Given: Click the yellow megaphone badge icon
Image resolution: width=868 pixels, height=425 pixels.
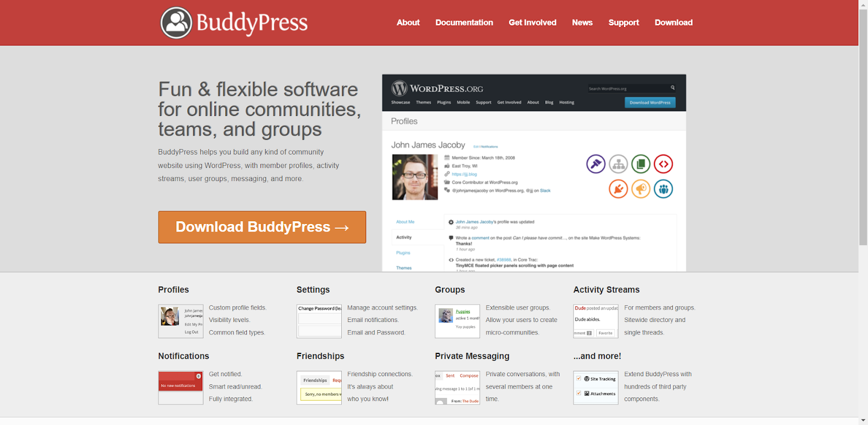Looking at the screenshot, I should click(x=641, y=189).
